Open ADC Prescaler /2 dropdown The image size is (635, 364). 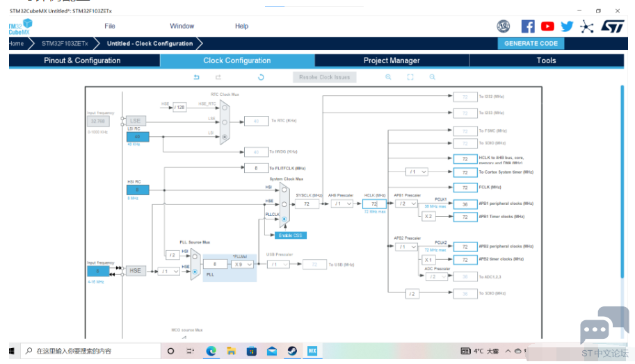point(437,276)
